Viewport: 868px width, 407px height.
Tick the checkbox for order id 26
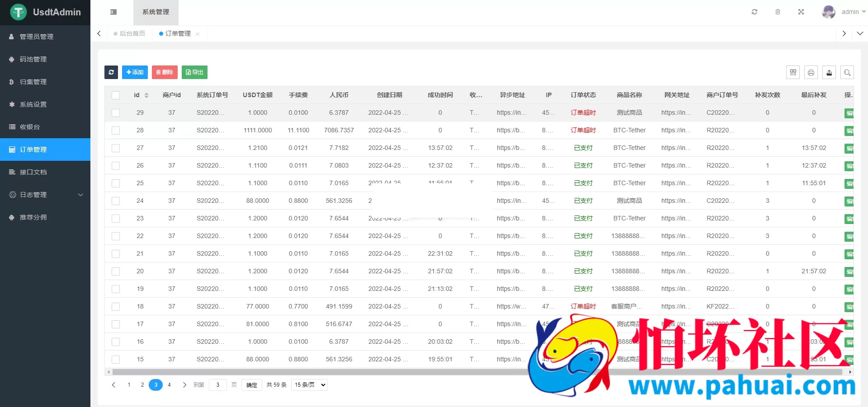pos(116,166)
